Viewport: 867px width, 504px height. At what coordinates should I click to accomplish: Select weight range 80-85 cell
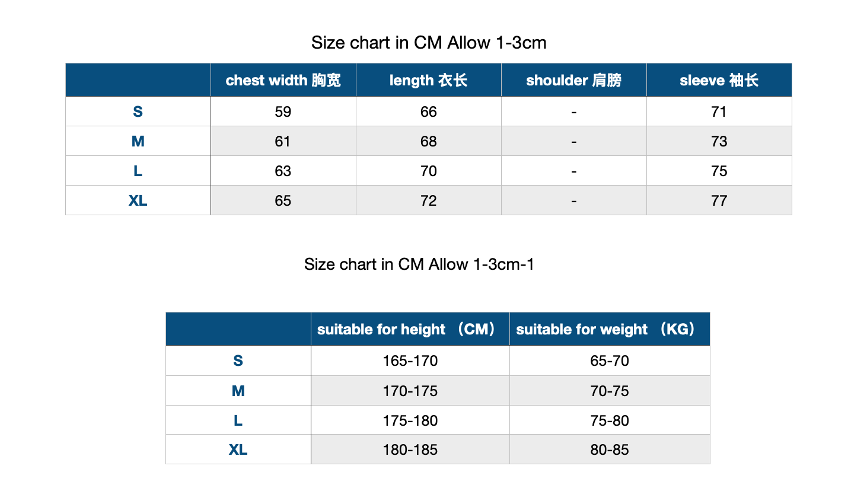pyautogui.click(x=610, y=449)
